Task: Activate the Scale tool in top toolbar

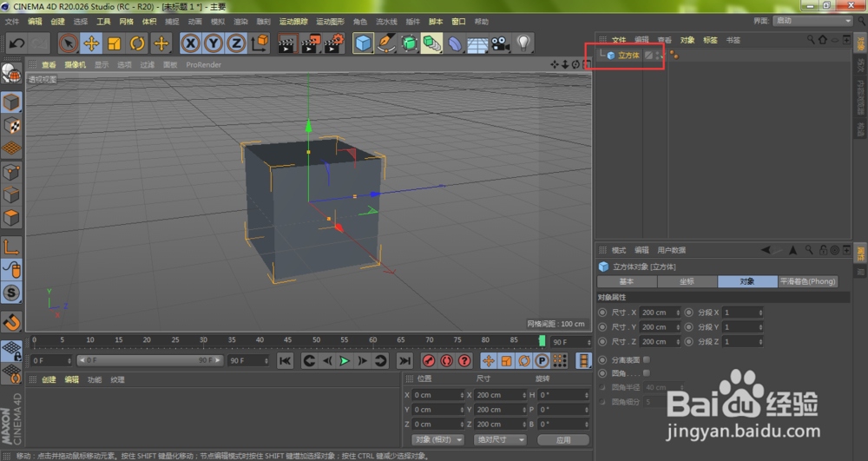Action: tap(115, 43)
